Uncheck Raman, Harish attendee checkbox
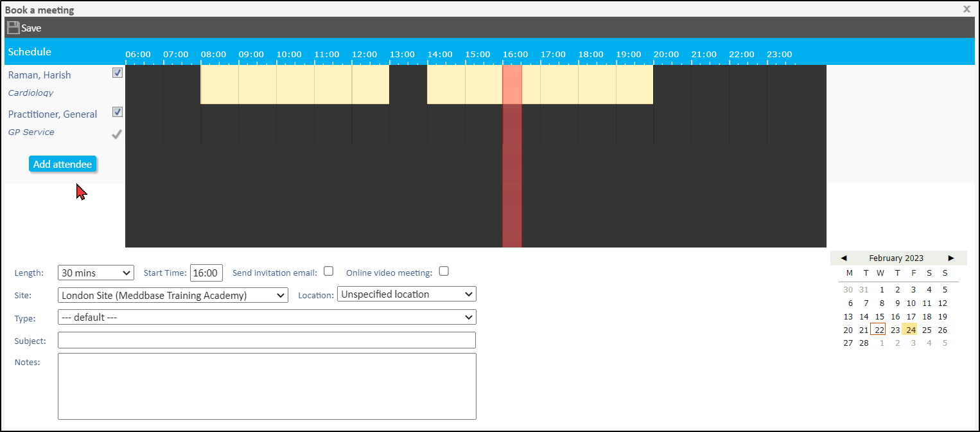The width and height of the screenshot is (980, 432). pyautogui.click(x=118, y=73)
